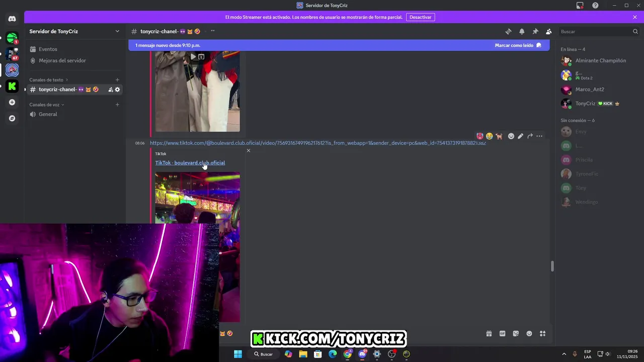The image size is (644, 362).
Task: Open GIF picker in message bar
Action: [x=502, y=333]
